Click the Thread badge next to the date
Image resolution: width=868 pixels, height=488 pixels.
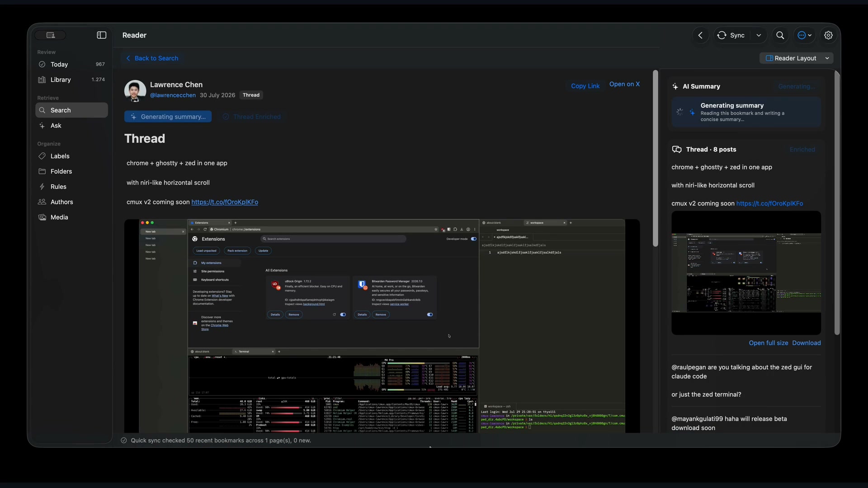tap(251, 95)
